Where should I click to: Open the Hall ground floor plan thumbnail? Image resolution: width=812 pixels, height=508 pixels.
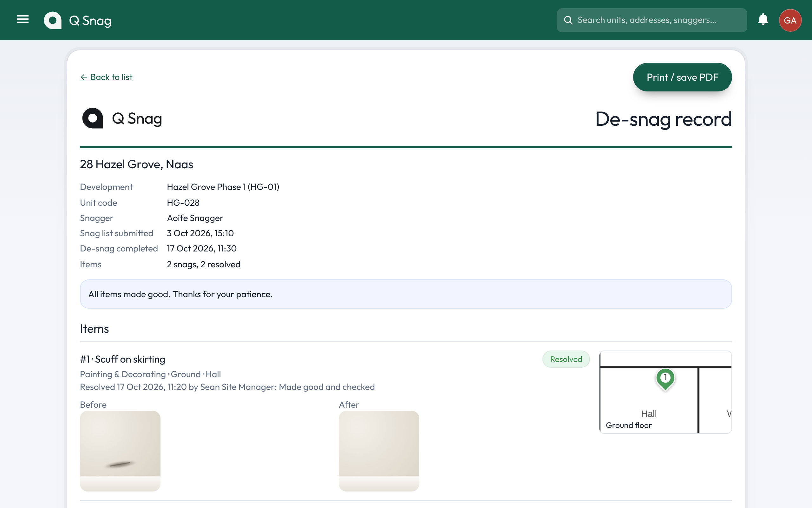pos(665,392)
